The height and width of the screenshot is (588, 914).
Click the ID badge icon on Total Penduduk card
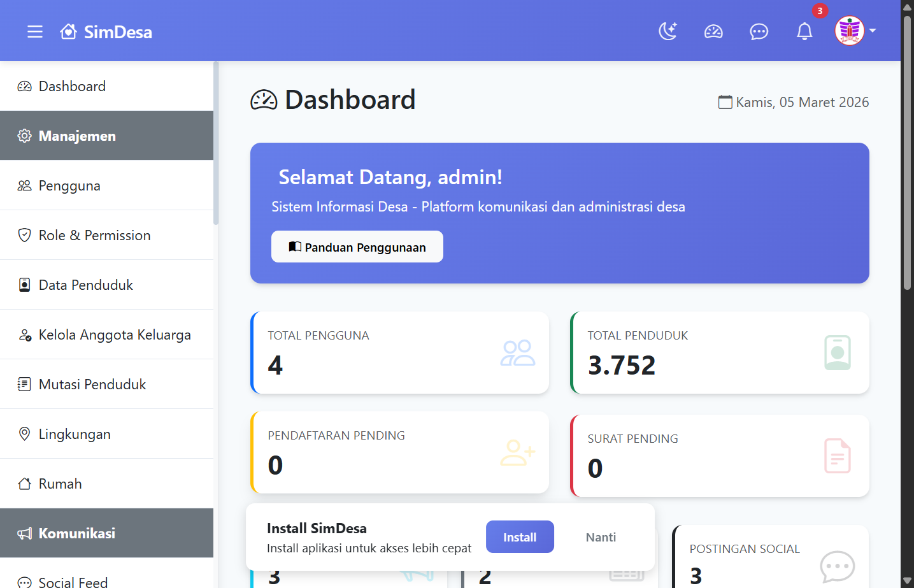point(838,352)
